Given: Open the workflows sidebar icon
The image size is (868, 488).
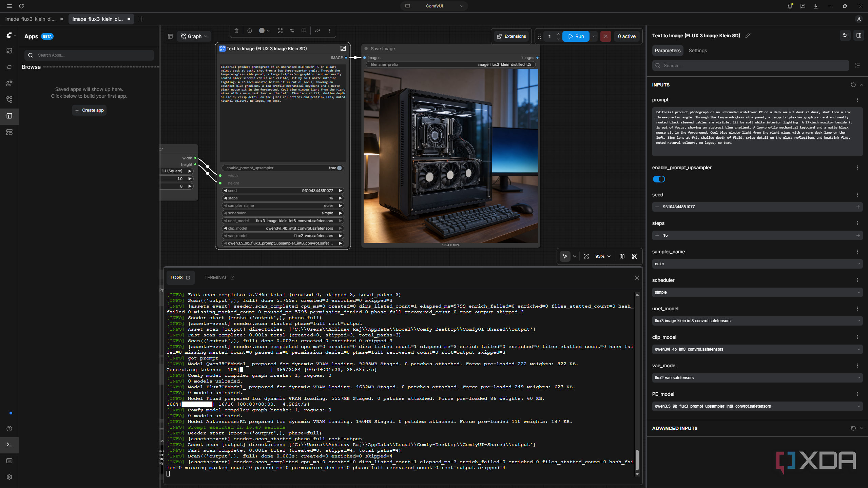Looking at the screenshot, I should tap(9, 100).
